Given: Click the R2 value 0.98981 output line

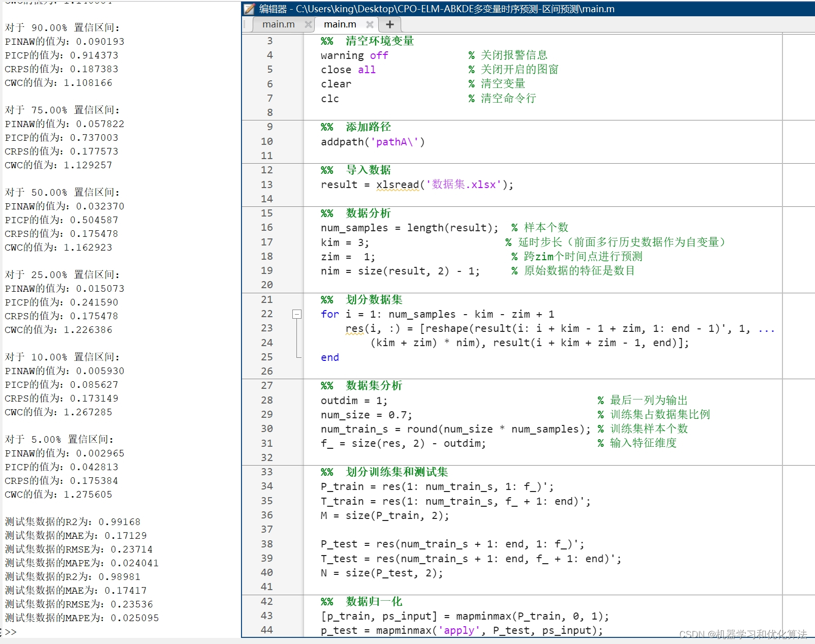Looking at the screenshot, I should 73,576.
